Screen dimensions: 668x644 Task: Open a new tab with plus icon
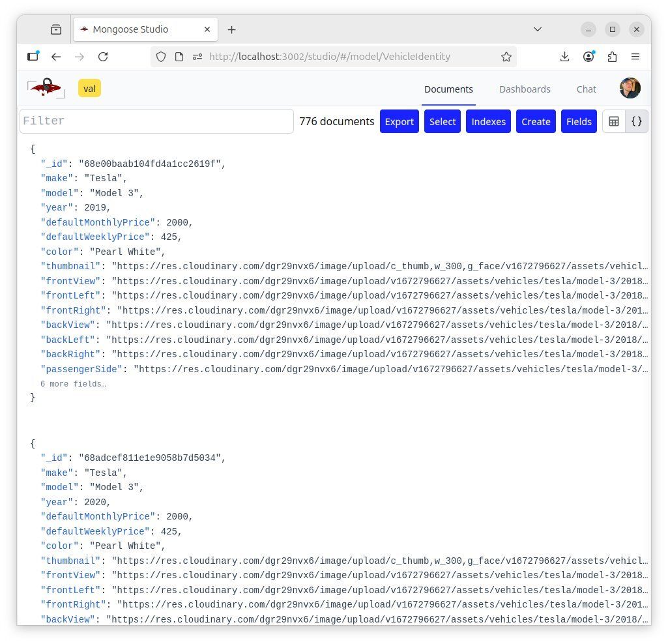[x=232, y=29]
